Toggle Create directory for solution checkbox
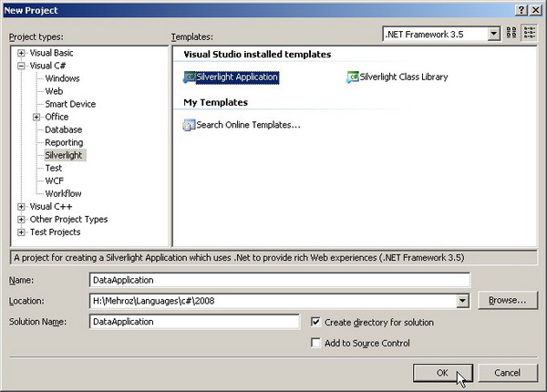Viewport: 547px width, 392px height. (315, 322)
